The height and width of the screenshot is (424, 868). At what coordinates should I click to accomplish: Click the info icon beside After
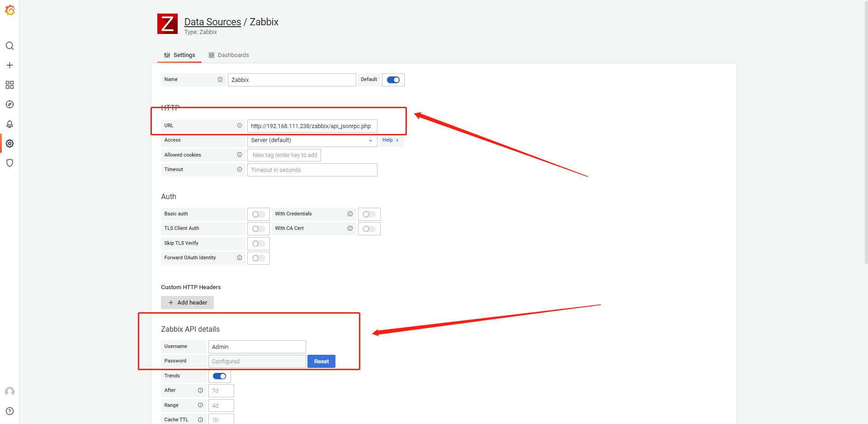[200, 391]
